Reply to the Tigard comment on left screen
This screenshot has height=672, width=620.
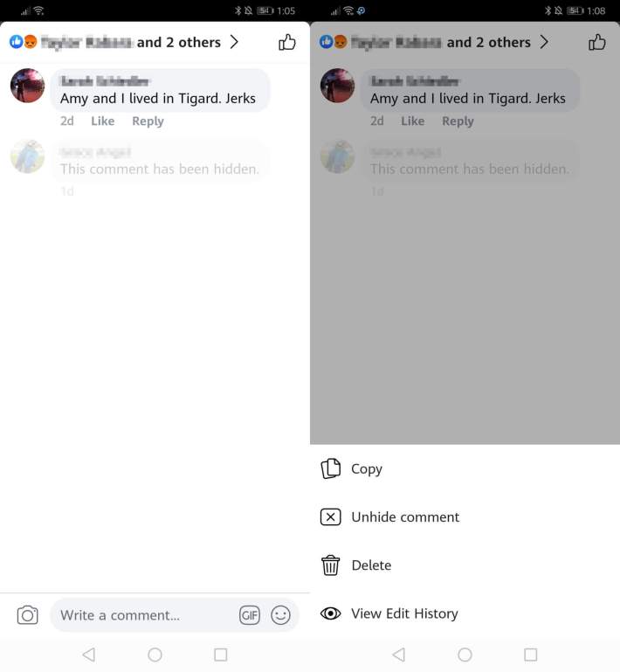click(x=148, y=121)
